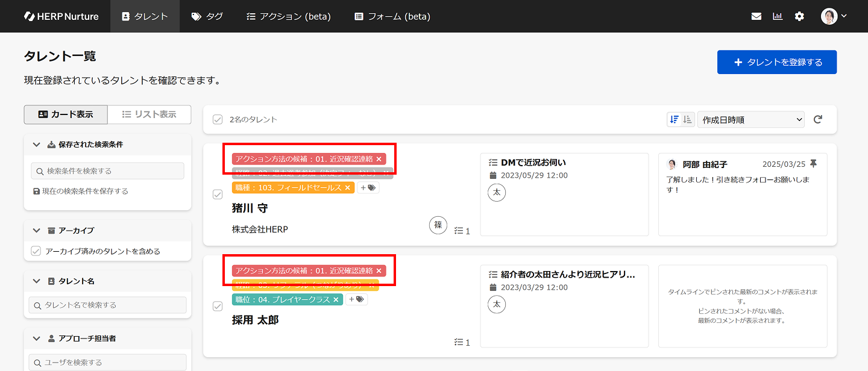Screen dimensions: 868x371
Task: Open the フォーム (beta) tab
Action: tap(392, 16)
